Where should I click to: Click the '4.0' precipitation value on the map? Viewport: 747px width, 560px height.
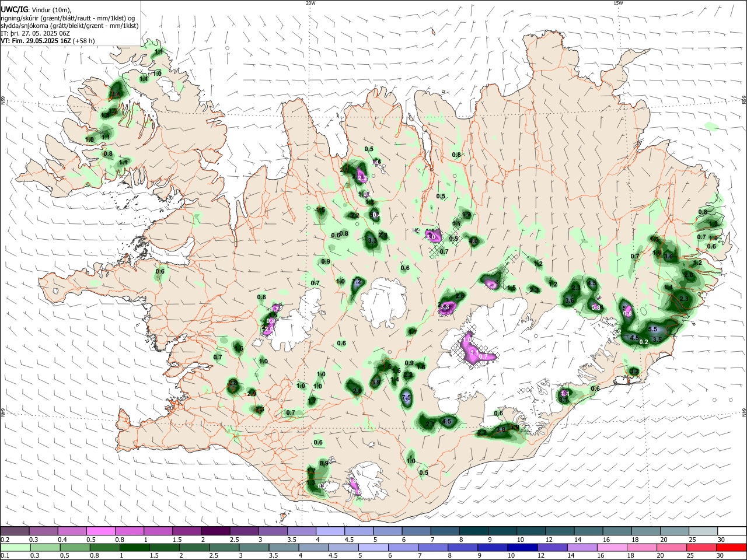coord(473,241)
